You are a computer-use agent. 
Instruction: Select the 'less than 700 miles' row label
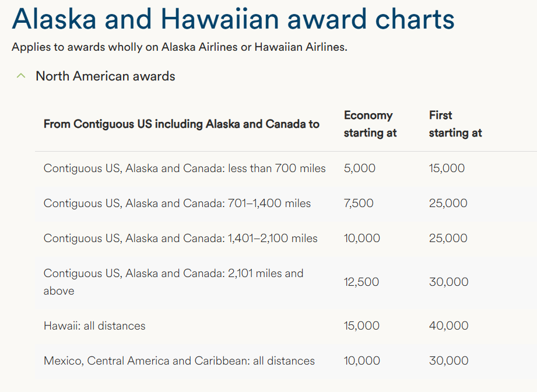(x=184, y=169)
